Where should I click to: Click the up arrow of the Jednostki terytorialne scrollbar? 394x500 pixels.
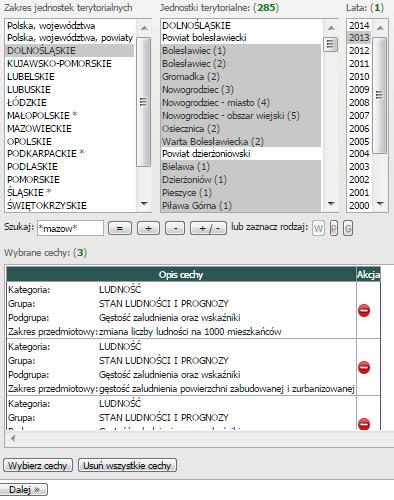pos(331,28)
